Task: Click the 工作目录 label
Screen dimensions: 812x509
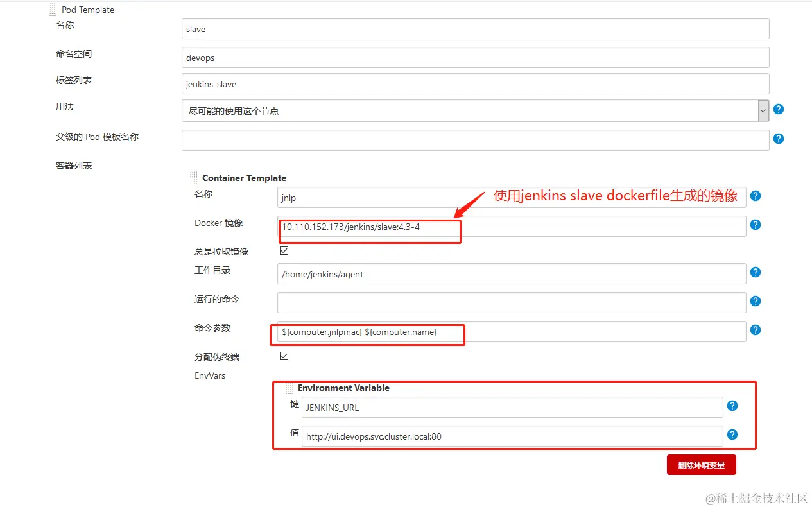Action: 212,270
